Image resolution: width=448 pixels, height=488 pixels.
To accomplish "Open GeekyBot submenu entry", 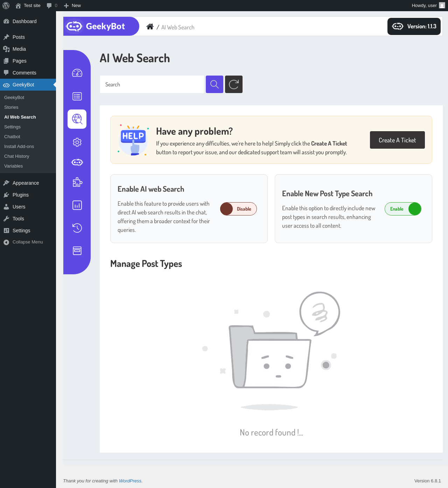I will pos(28,98).
